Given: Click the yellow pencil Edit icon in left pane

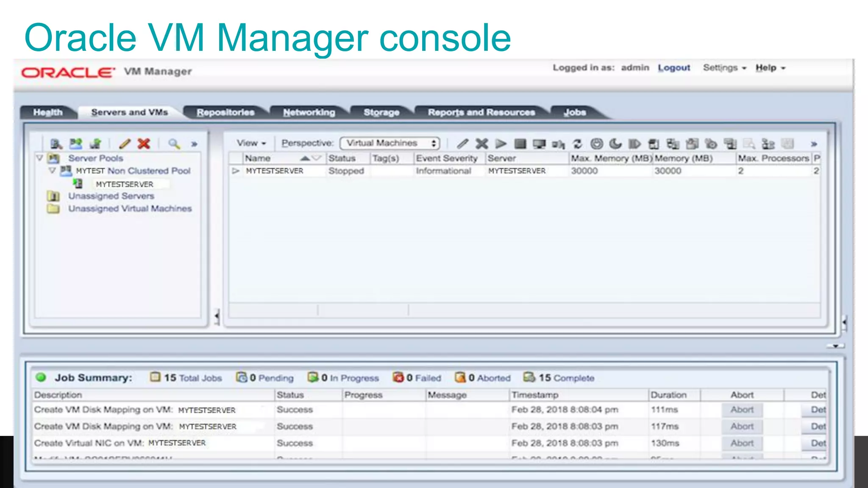Looking at the screenshot, I should click(125, 144).
